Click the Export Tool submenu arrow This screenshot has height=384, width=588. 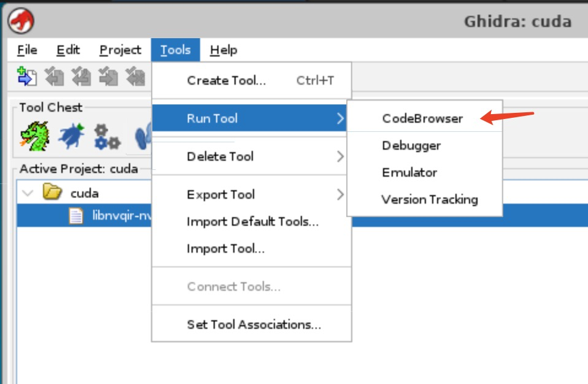click(x=340, y=194)
